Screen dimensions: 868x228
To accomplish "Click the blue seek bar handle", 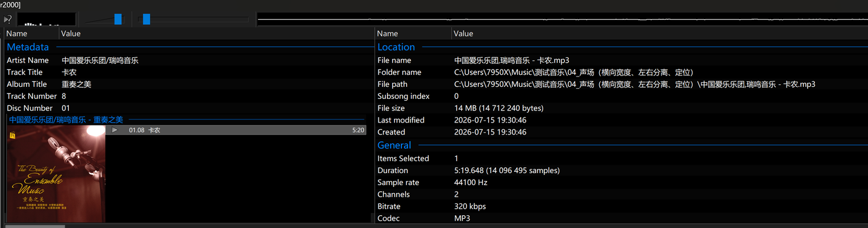I will pyautogui.click(x=146, y=19).
